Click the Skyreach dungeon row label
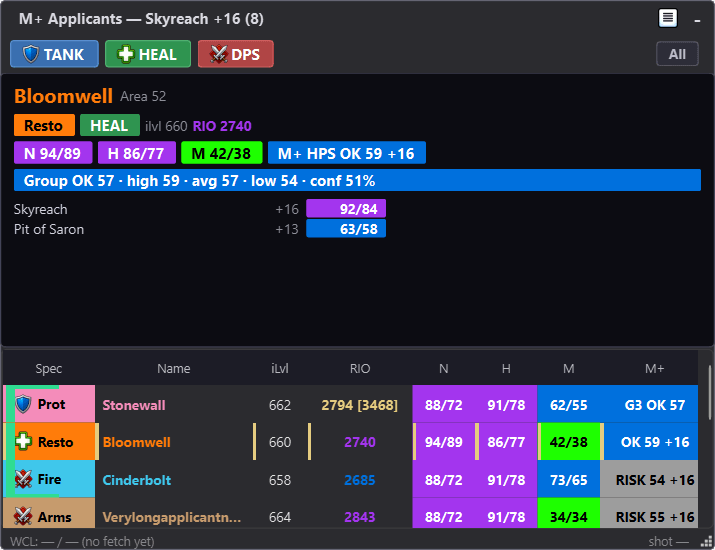The height and width of the screenshot is (550, 715). click(x=41, y=209)
